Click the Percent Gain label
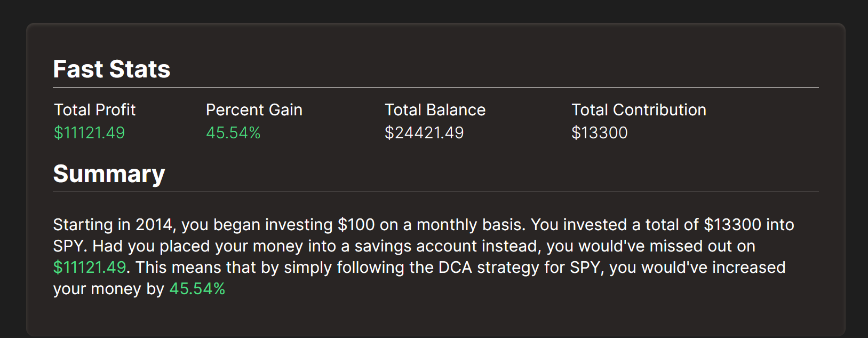The height and width of the screenshot is (338, 868). click(x=254, y=110)
